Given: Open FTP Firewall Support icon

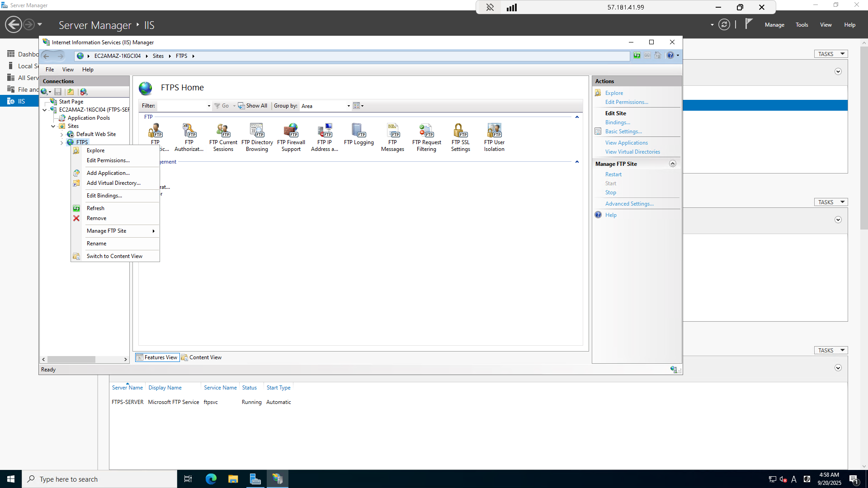Looking at the screenshot, I should pos(291,131).
